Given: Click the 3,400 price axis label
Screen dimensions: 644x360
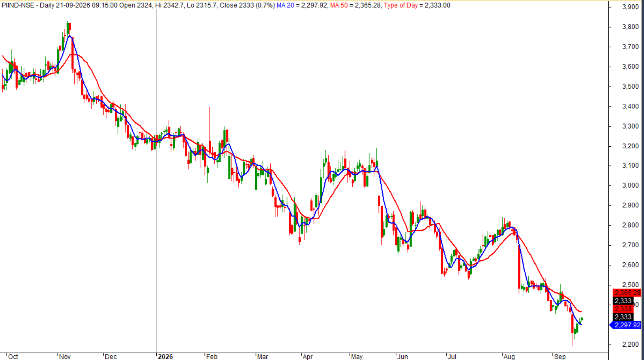Looking at the screenshot, I should pyautogui.click(x=630, y=106).
